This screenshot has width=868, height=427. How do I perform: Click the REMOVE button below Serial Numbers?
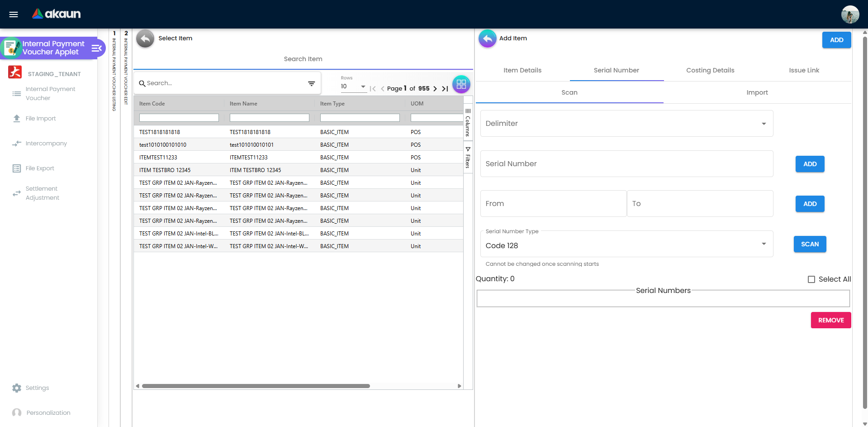click(830, 320)
